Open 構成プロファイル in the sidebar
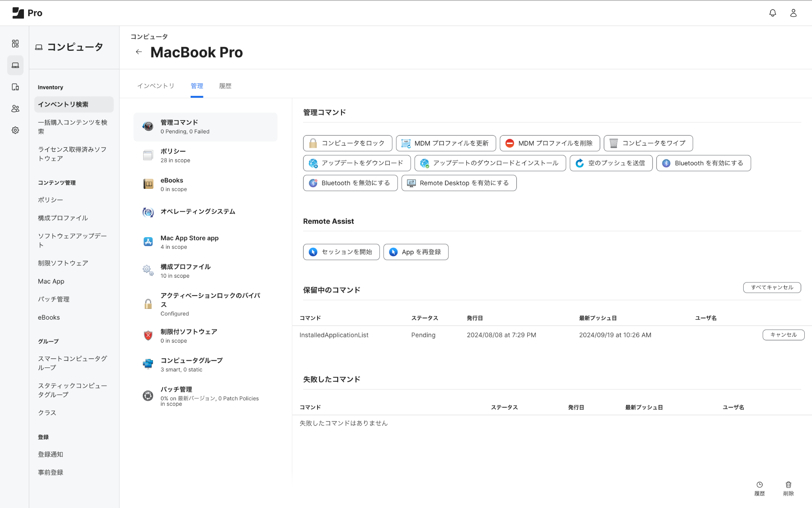The height and width of the screenshot is (508, 812). click(x=63, y=218)
